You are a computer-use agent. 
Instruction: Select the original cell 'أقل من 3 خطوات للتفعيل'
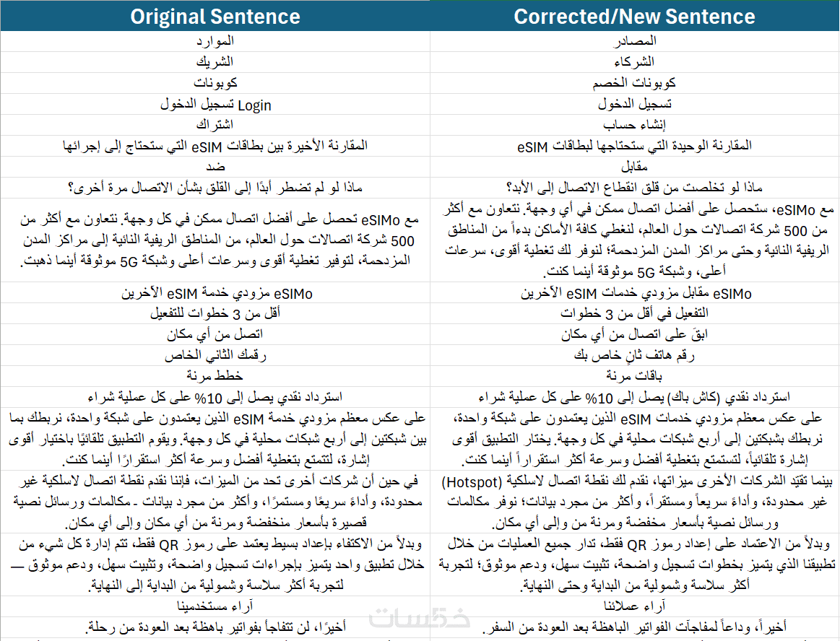click(x=215, y=313)
